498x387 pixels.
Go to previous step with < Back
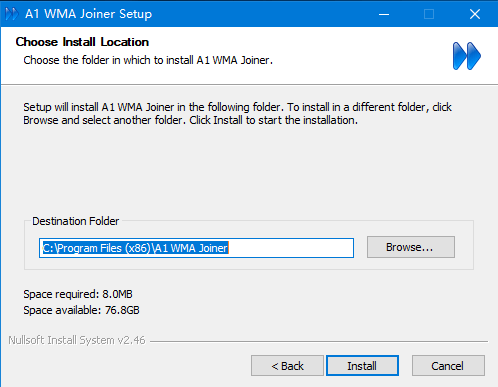pos(287,366)
